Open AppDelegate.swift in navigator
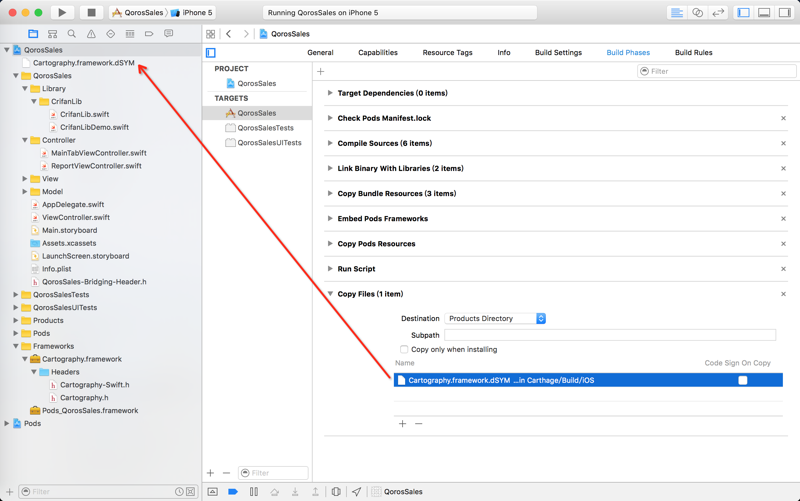Image resolution: width=800 pixels, height=501 pixels. (73, 205)
